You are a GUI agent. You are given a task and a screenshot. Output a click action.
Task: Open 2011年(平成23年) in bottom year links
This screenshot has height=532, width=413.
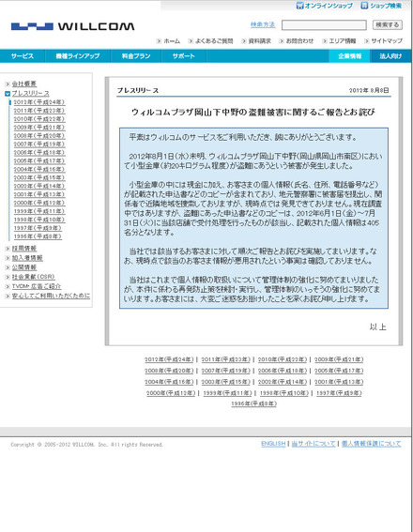point(225,359)
